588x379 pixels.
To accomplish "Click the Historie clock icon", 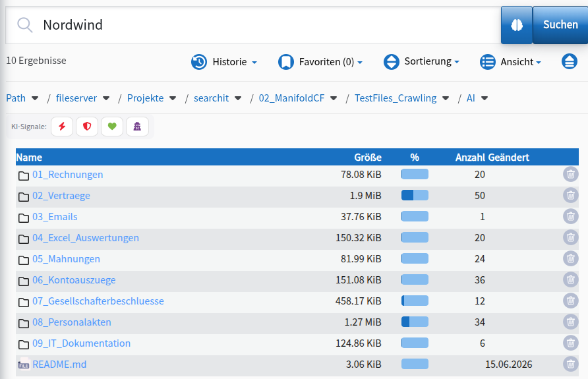I will pos(199,62).
